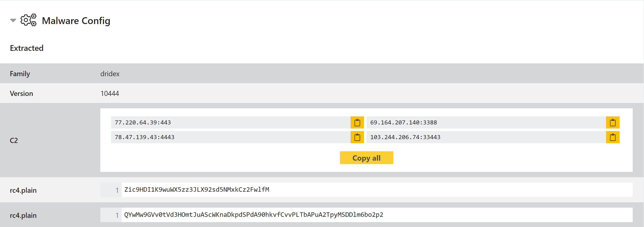Click the Family row label
Image resolution: width=644 pixels, height=227 pixels.
click(20, 74)
